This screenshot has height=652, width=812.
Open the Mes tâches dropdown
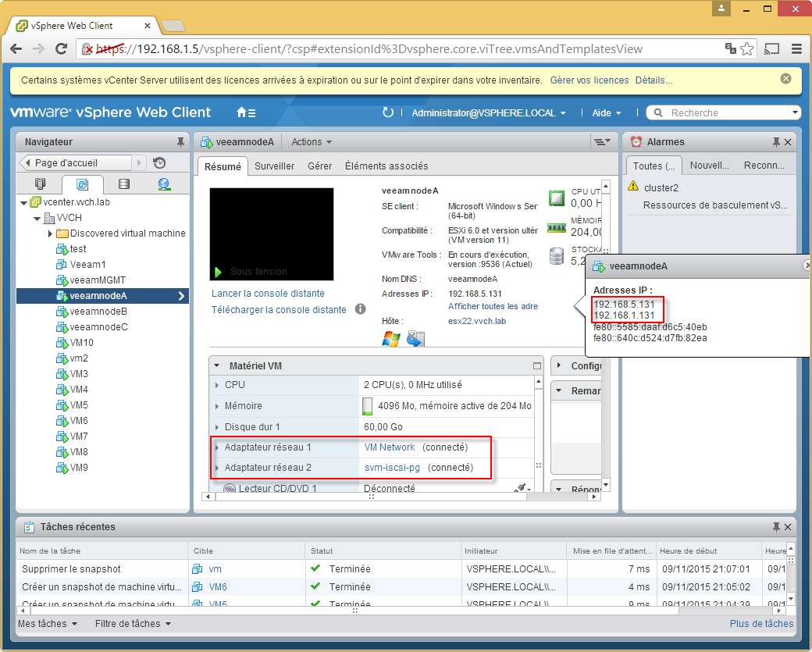click(x=47, y=624)
